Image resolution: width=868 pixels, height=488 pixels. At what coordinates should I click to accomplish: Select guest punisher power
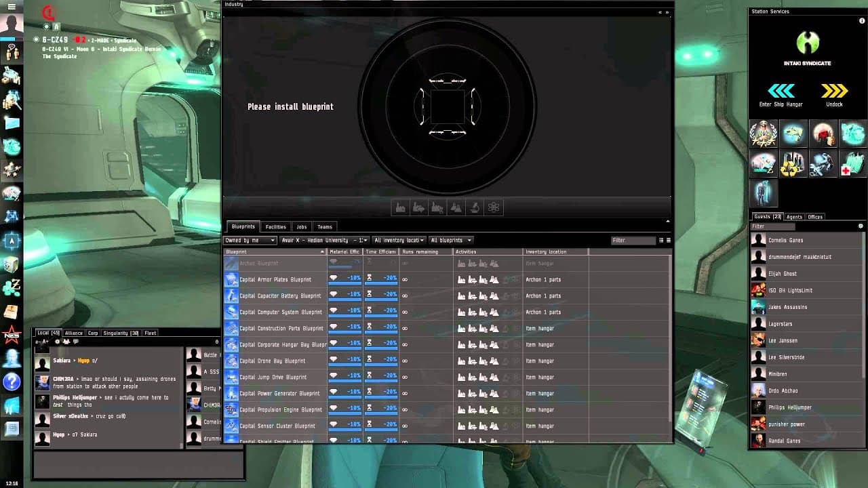[806, 424]
